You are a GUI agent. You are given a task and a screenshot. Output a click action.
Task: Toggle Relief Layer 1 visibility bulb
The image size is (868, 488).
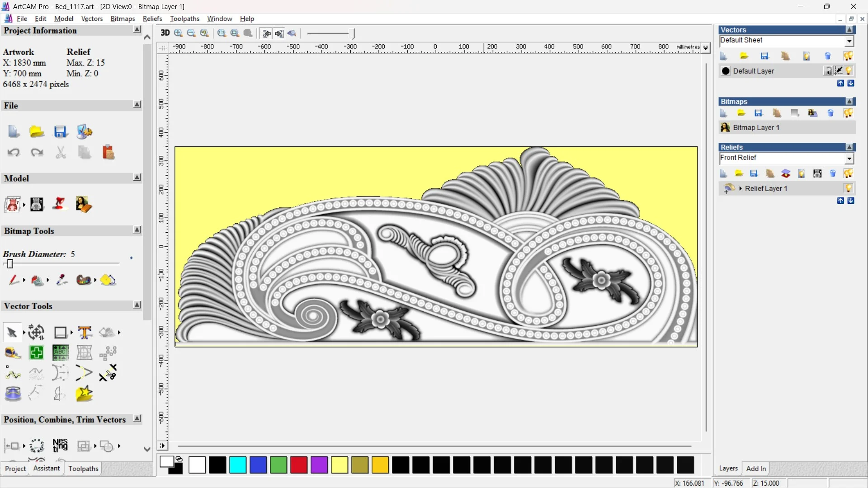(x=848, y=188)
